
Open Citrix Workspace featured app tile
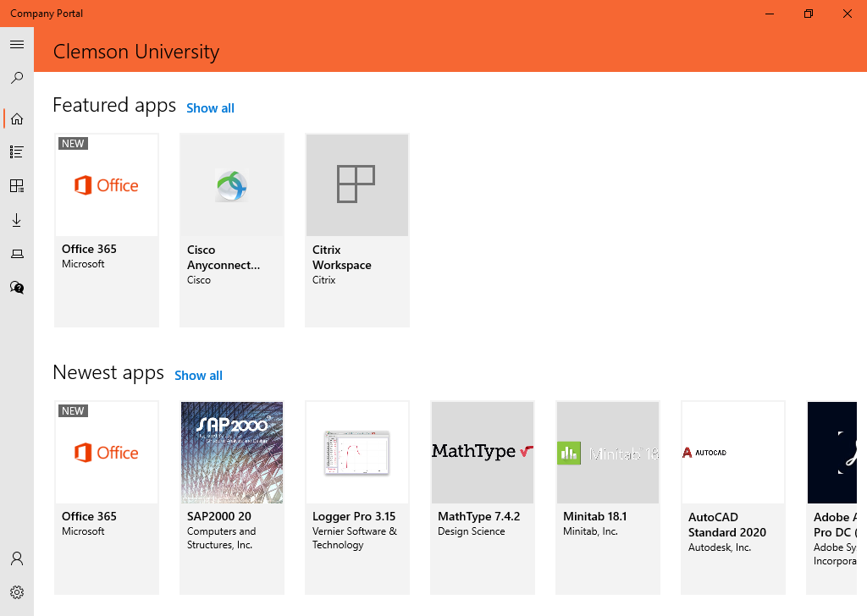click(357, 229)
